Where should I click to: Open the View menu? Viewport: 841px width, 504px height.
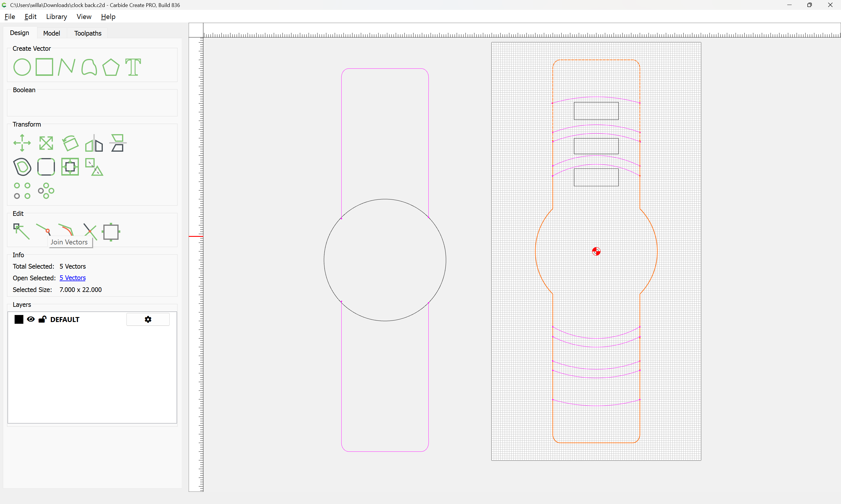point(84,17)
